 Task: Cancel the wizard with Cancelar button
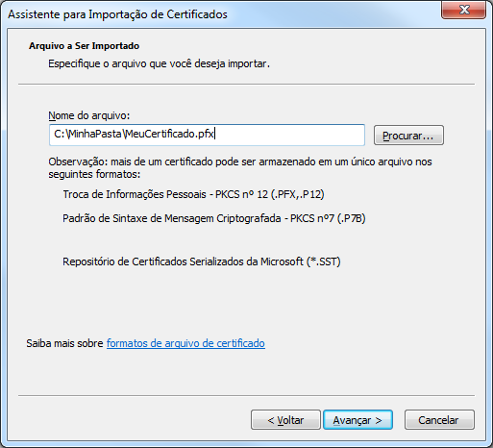pos(439,420)
